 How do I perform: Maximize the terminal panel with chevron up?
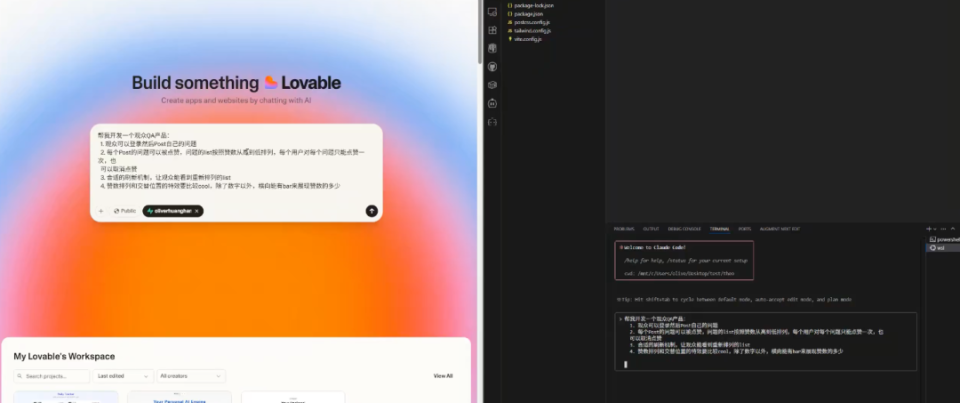953,229
